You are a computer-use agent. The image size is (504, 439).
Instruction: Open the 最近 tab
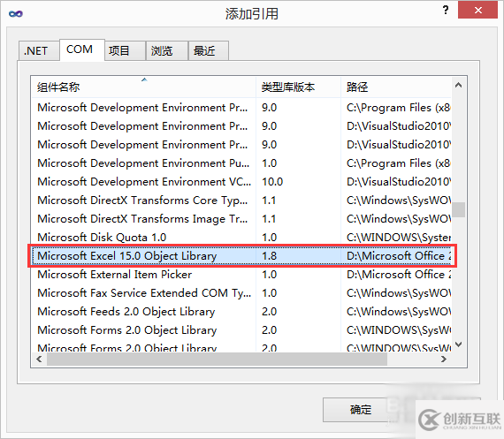[x=209, y=50]
